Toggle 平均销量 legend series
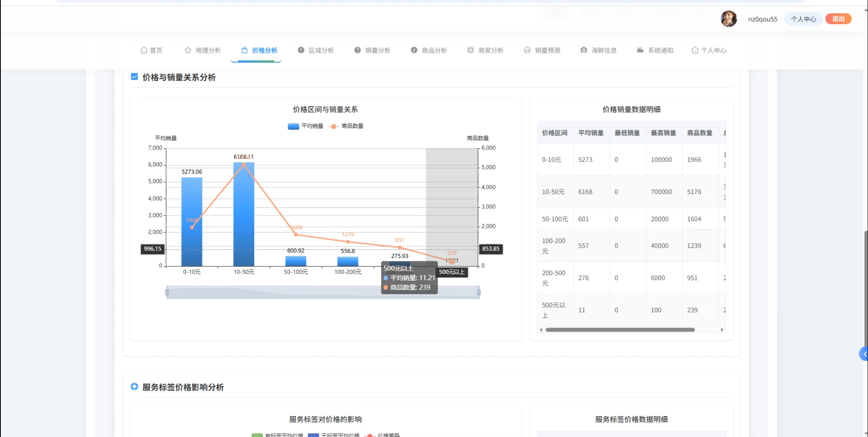 [x=306, y=126]
